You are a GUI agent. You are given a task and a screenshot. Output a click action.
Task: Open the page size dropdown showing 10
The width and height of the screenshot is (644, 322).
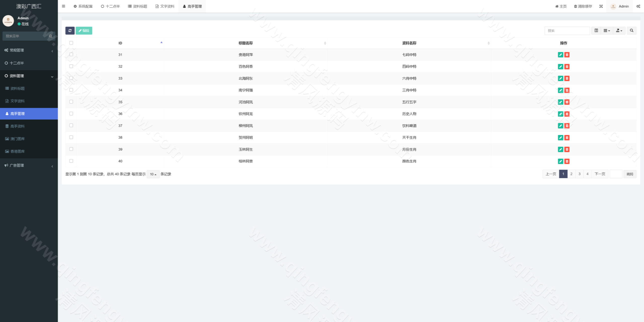coord(153,174)
